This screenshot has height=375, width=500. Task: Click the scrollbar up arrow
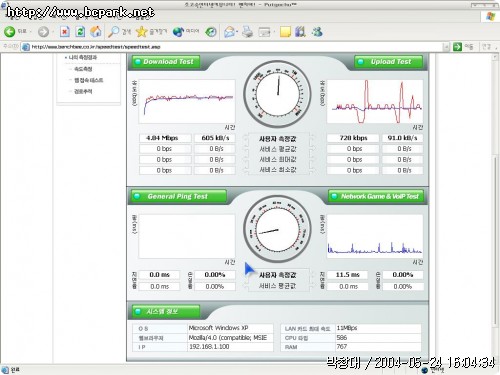point(495,57)
